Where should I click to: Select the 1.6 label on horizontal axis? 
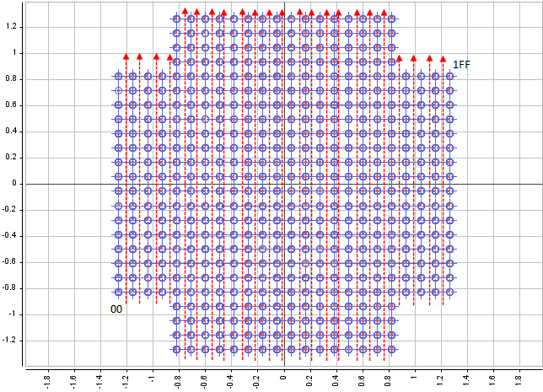(x=493, y=380)
